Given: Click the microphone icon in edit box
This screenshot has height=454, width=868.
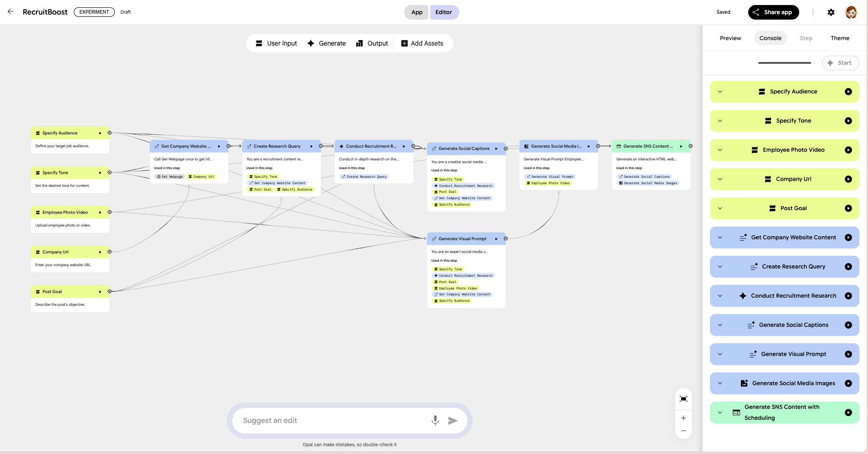Looking at the screenshot, I should tap(435, 420).
